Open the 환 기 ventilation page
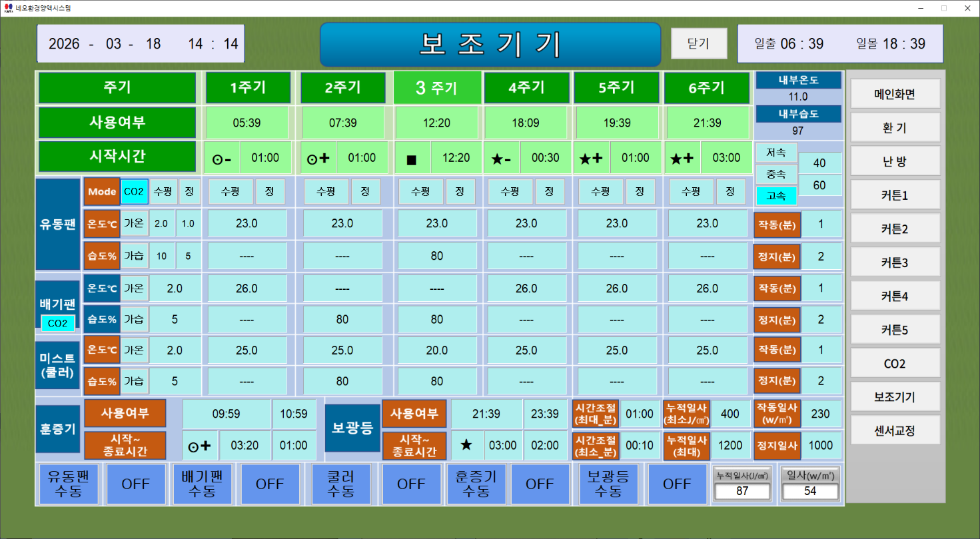The image size is (980, 539). pyautogui.click(x=895, y=128)
